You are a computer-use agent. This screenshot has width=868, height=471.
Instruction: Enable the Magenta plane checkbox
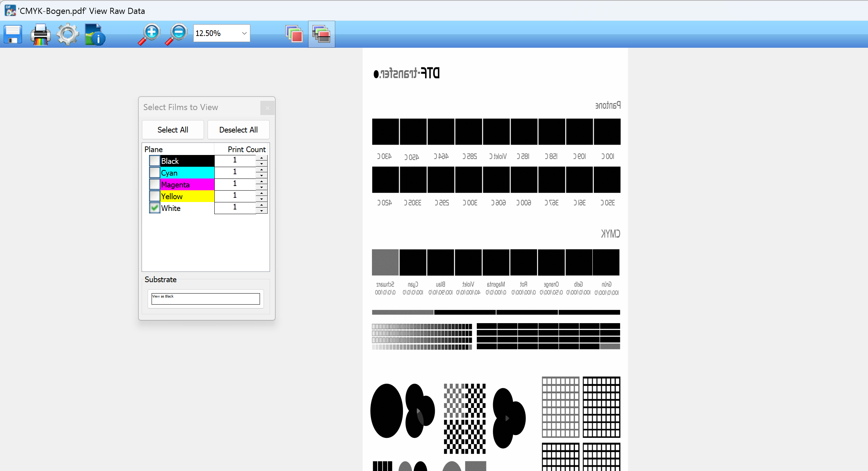point(154,184)
